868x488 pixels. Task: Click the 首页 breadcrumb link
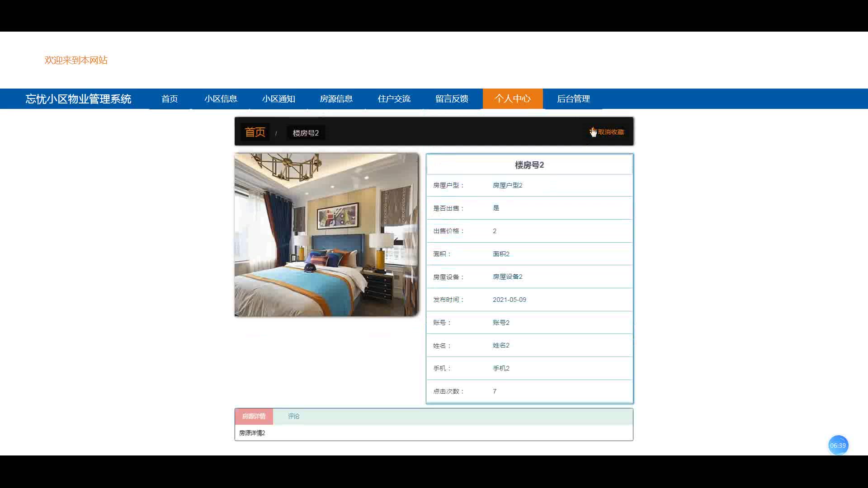pos(255,132)
